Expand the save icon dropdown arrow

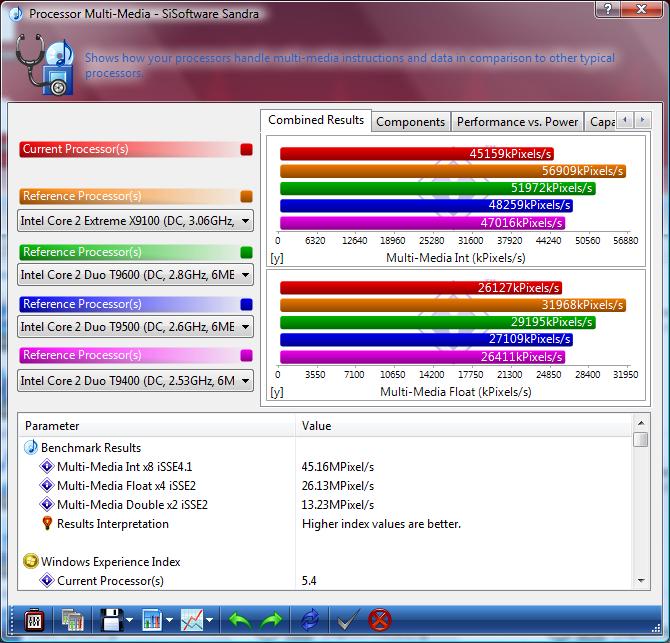(x=129, y=620)
